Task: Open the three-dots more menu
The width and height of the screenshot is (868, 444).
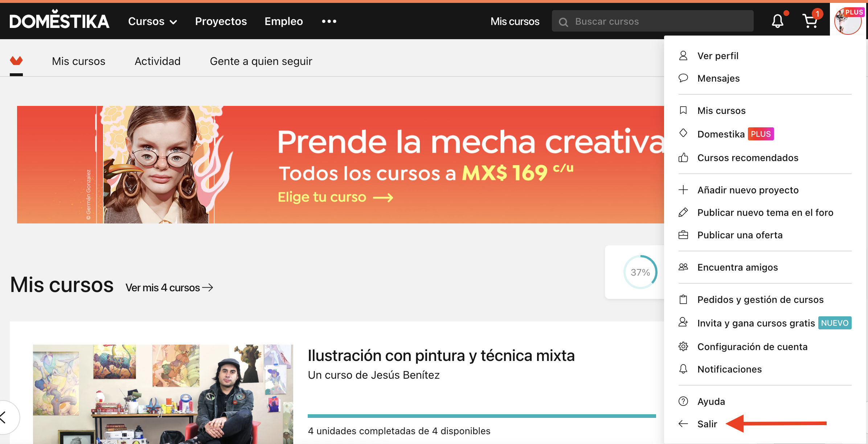Action: 329,21
